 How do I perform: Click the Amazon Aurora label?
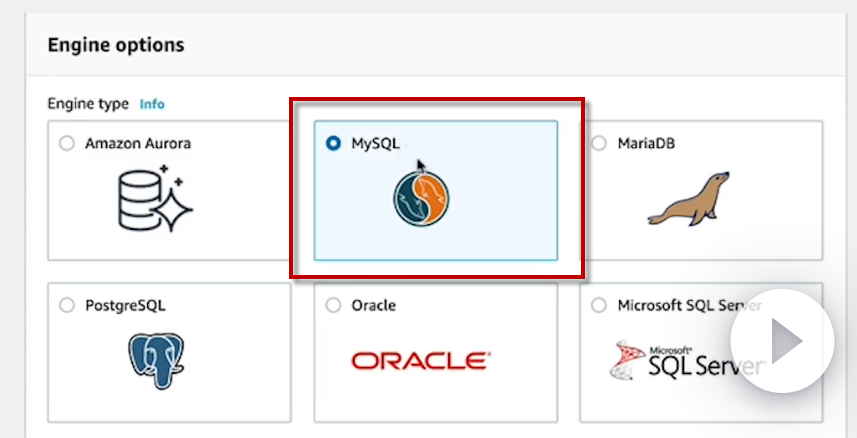coord(138,144)
